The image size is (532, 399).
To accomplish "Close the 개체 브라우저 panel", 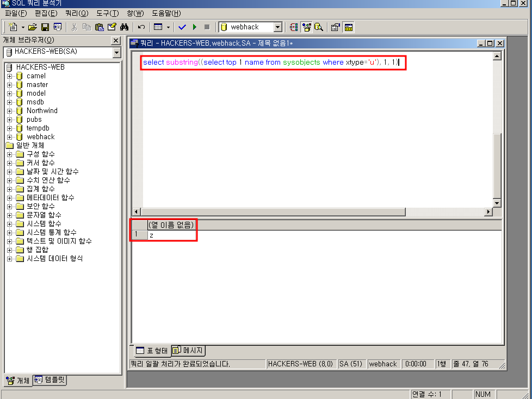I will click(x=116, y=41).
